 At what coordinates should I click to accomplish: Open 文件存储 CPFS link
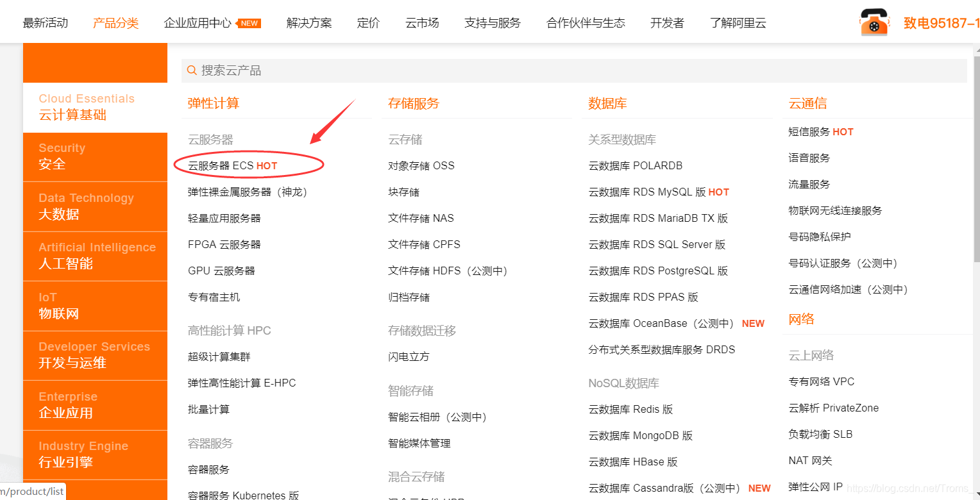click(x=424, y=244)
